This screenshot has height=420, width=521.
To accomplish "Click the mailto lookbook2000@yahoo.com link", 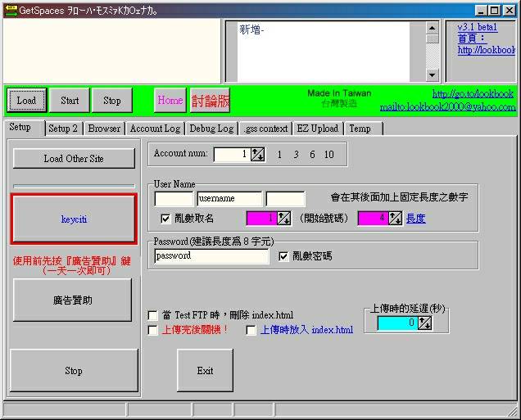I will pyautogui.click(x=448, y=106).
